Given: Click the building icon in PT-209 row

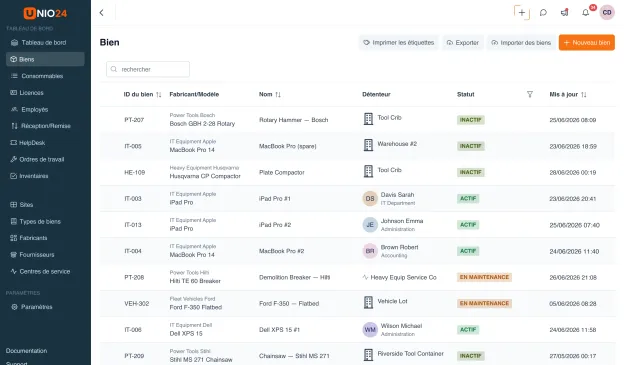Looking at the screenshot, I should 368,355.
